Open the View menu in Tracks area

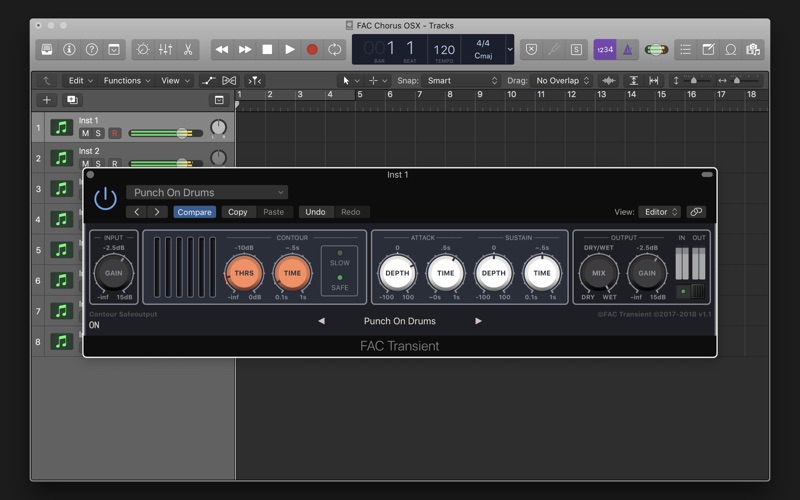coord(175,81)
